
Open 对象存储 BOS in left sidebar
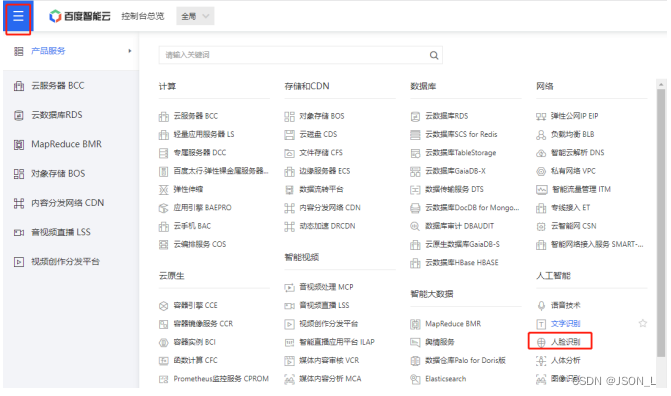point(58,173)
